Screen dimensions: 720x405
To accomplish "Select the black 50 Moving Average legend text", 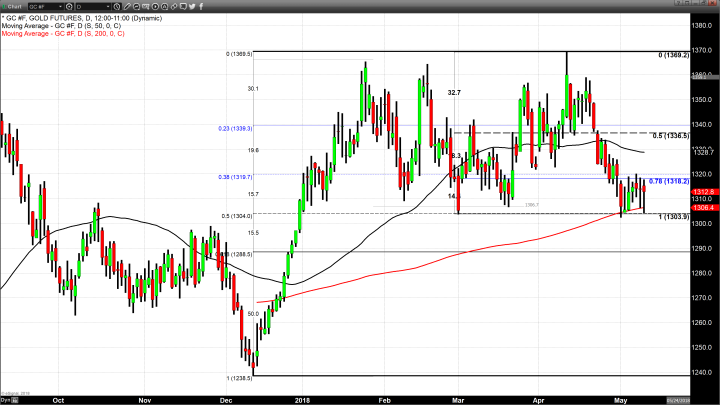I will [62, 25].
